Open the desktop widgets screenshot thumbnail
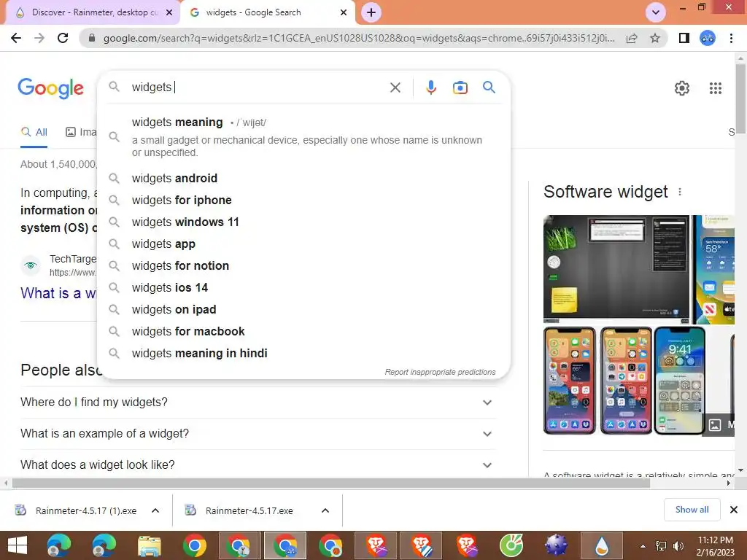The width and height of the screenshot is (747, 560). click(616, 270)
